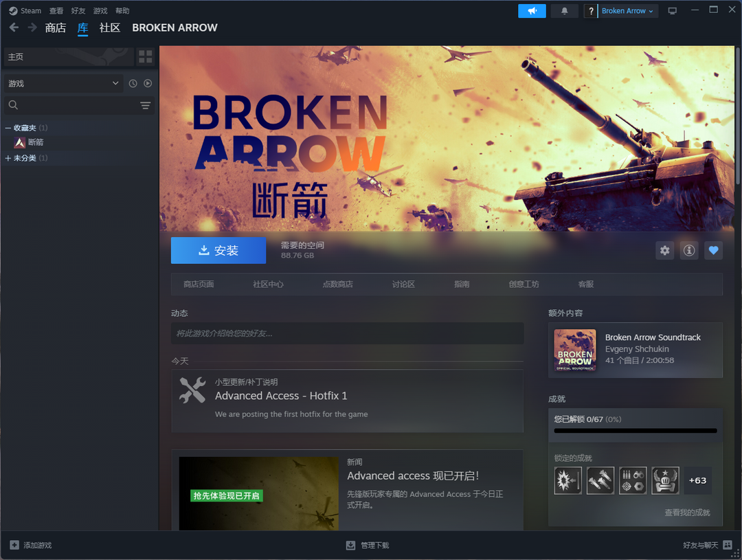Click the announcements megaphone icon

[532, 11]
